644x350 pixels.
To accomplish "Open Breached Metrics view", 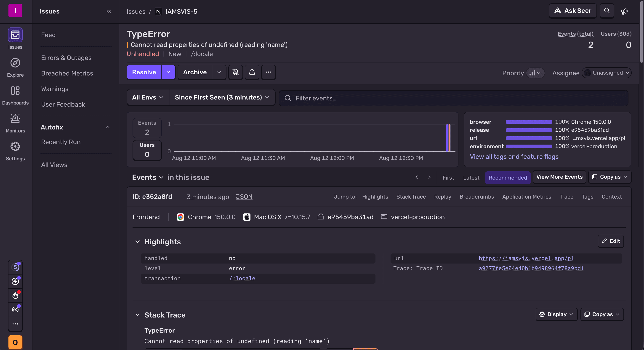I will (x=67, y=73).
